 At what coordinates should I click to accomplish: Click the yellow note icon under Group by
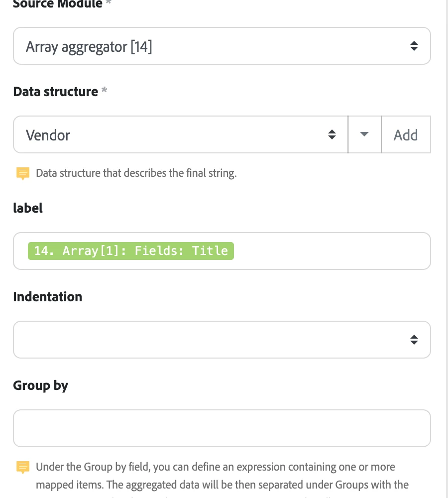coord(23,468)
